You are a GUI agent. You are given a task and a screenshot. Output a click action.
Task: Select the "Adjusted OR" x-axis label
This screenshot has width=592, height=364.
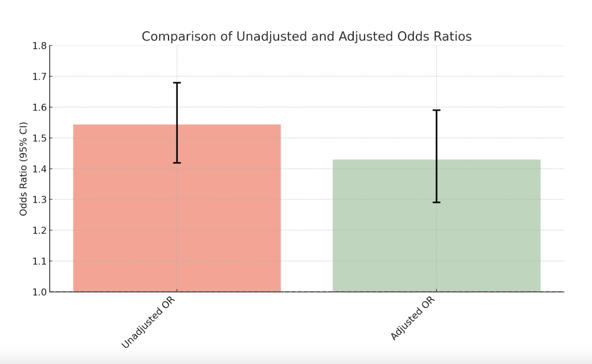point(413,318)
